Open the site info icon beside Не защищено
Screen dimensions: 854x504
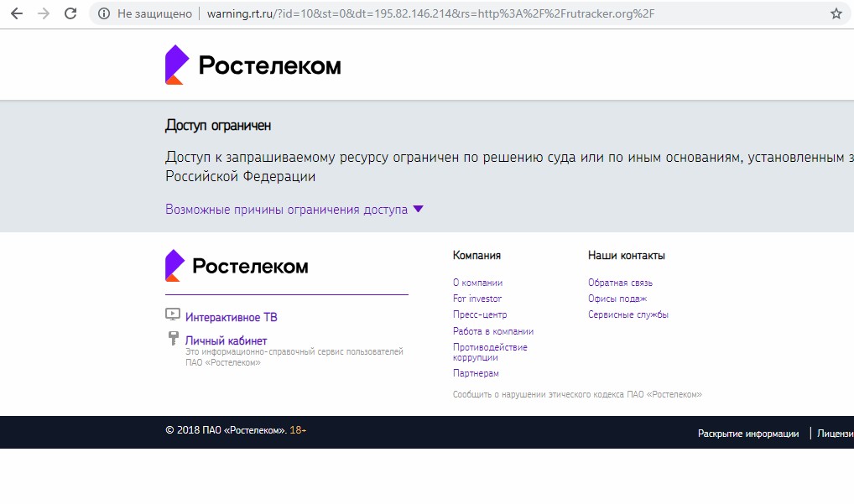tap(104, 13)
